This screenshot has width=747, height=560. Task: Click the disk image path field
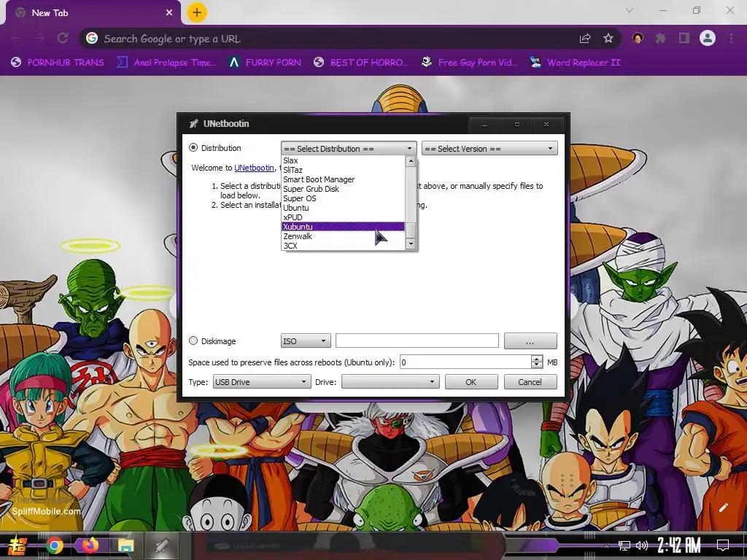[417, 341]
